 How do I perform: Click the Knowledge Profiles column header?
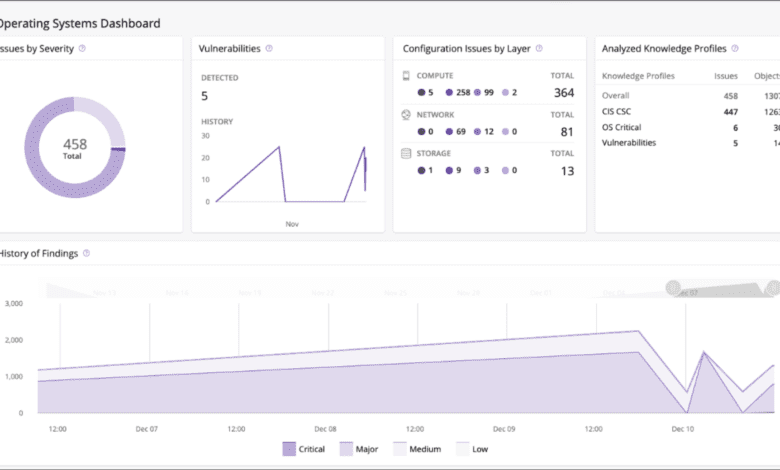click(x=638, y=76)
